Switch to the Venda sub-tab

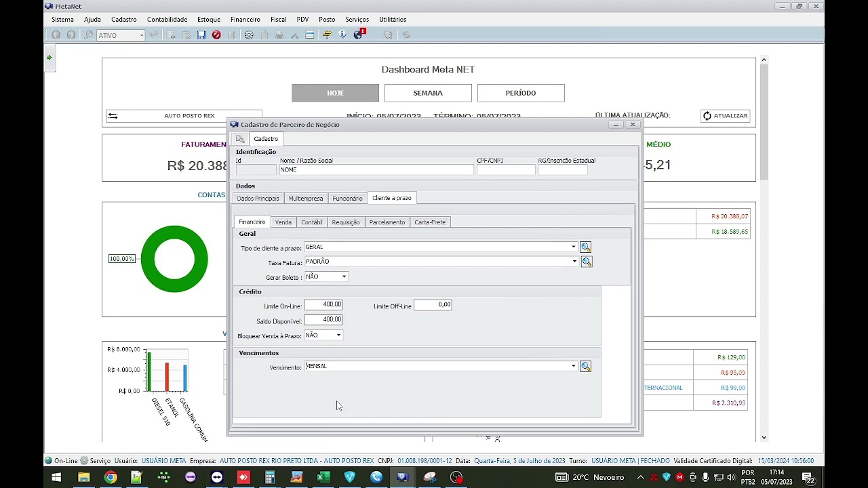tap(283, 222)
